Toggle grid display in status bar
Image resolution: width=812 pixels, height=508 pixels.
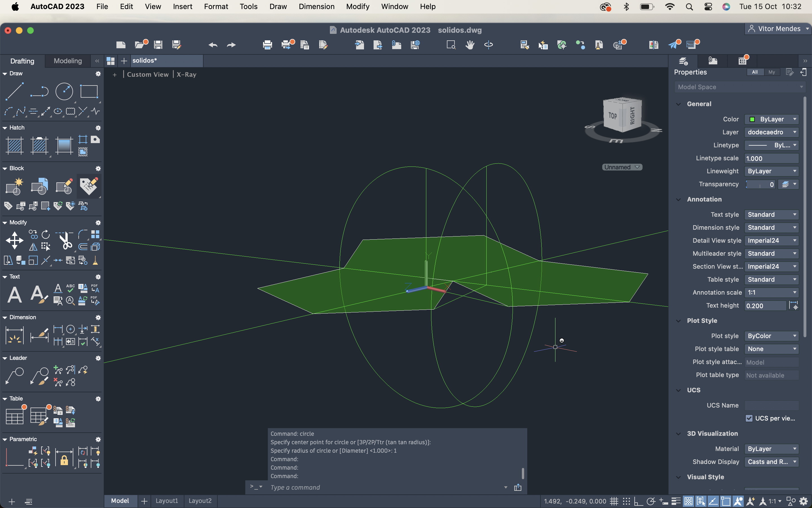pyautogui.click(x=614, y=501)
